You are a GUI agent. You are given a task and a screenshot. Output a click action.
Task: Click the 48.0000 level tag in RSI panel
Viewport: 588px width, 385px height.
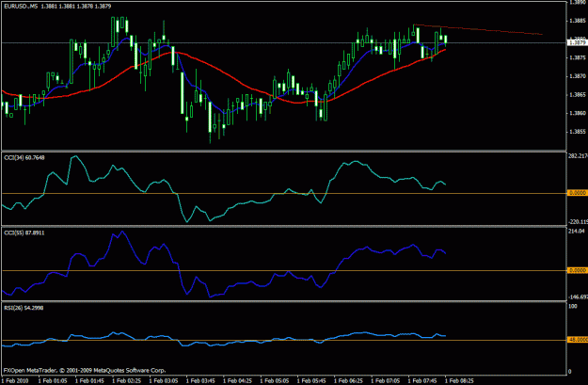pos(577,340)
